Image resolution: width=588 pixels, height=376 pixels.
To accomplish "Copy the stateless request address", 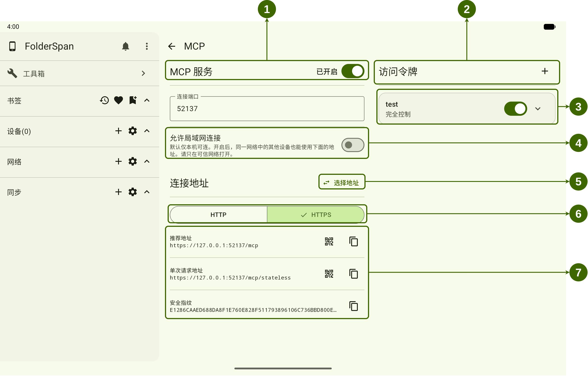I will point(354,274).
